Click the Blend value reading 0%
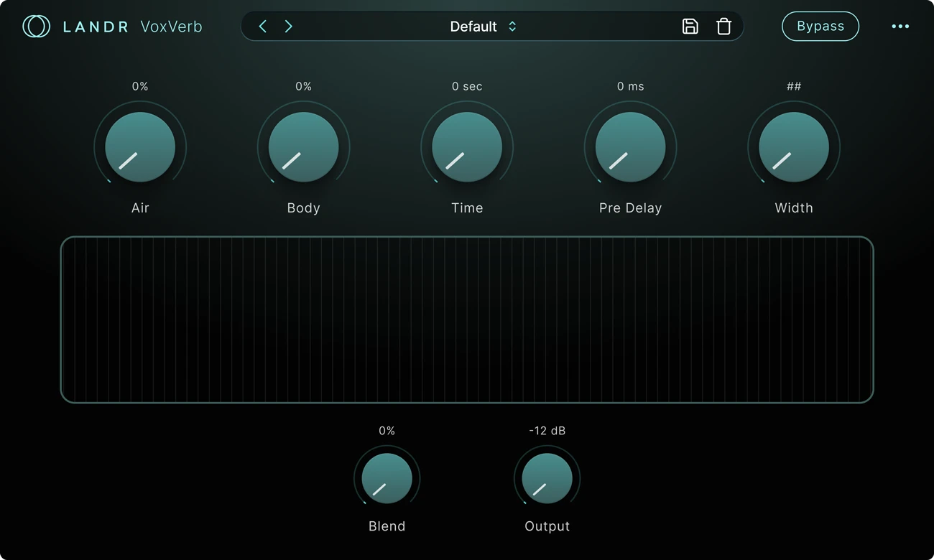 click(x=387, y=431)
